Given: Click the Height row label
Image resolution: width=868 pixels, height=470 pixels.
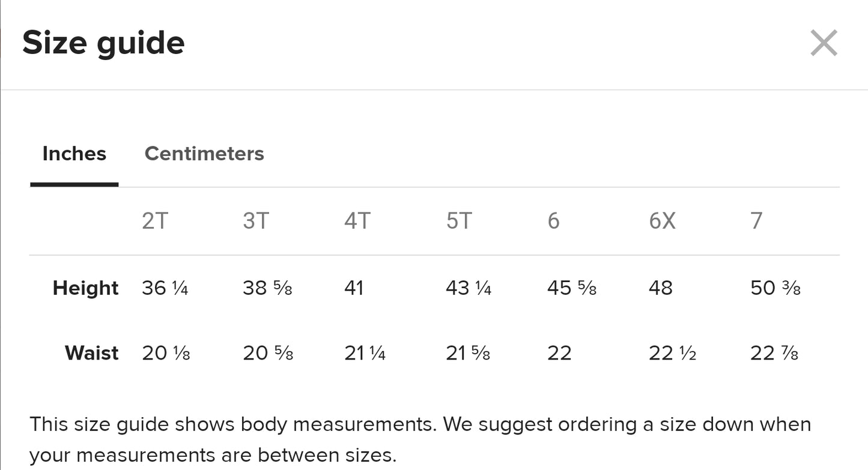Looking at the screenshot, I should point(86,288).
